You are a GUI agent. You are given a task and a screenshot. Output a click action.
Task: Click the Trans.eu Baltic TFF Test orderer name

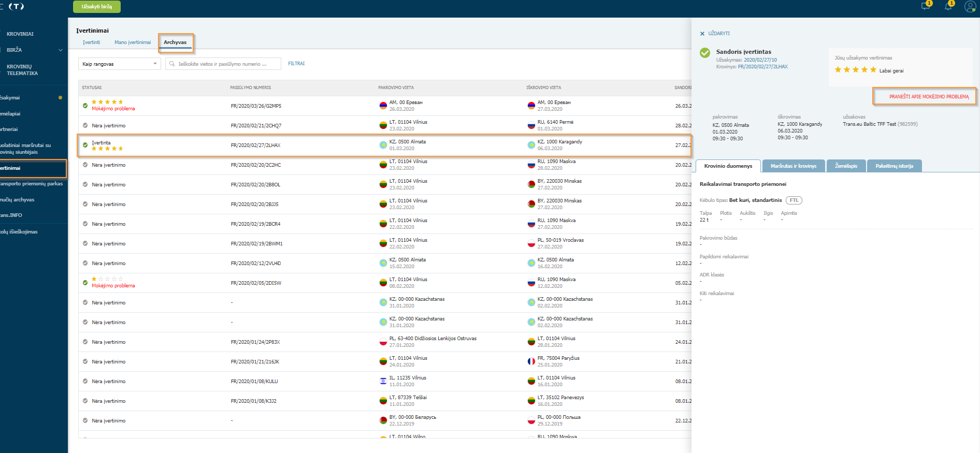[x=869, y=124]
